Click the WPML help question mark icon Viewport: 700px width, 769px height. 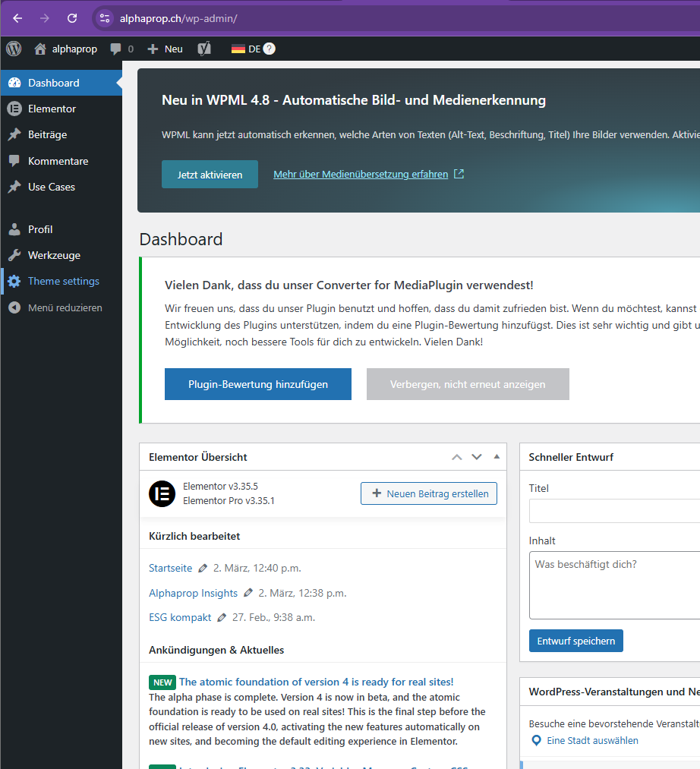click(x=270, y=49)
